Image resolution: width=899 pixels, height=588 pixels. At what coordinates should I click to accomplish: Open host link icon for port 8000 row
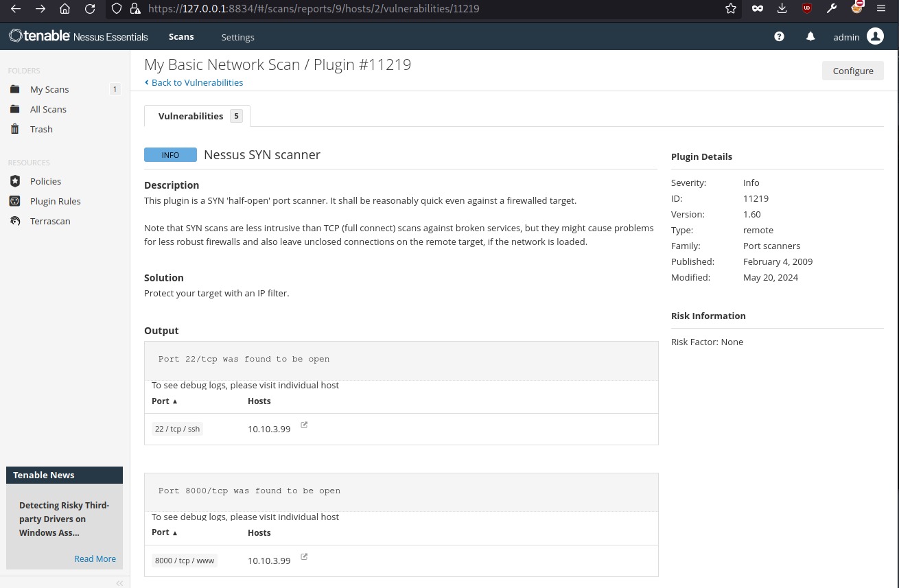click(304, 557)
